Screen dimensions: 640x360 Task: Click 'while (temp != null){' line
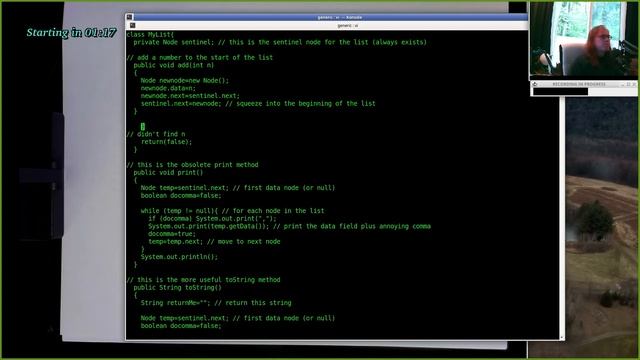click(232, 211)
